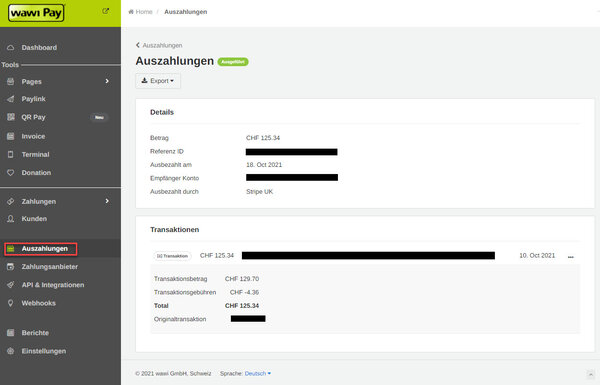The width and height of the screenshot is (600, 385).
Task: Click the Details section heading
Action: pyautogui.click(x=162, y=112)
